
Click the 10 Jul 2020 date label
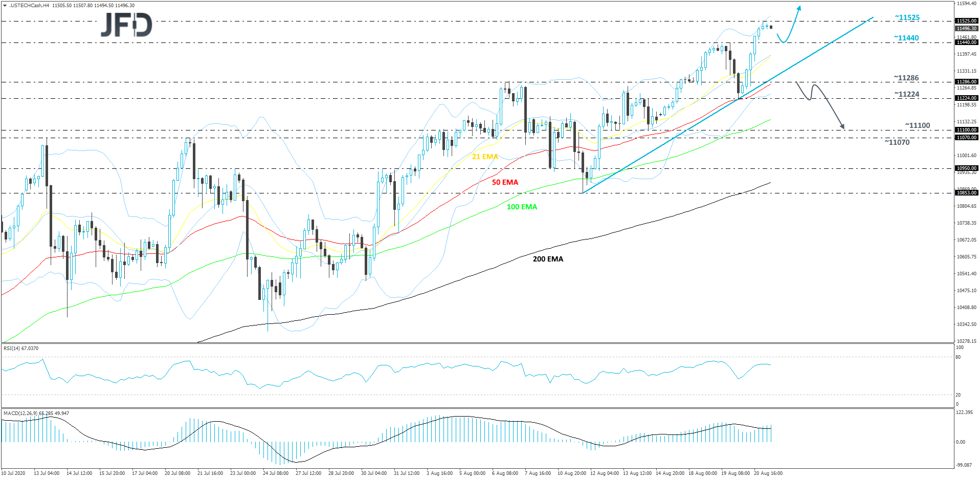14,473
